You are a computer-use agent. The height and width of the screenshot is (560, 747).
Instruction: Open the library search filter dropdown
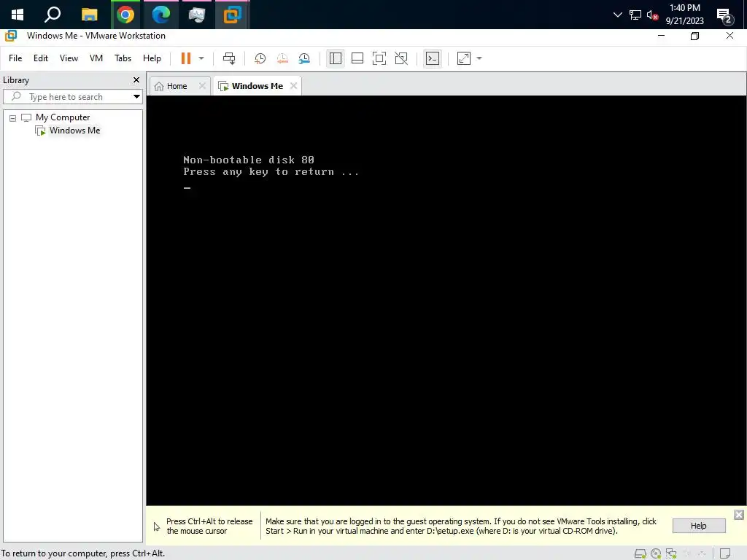[136, 97]
